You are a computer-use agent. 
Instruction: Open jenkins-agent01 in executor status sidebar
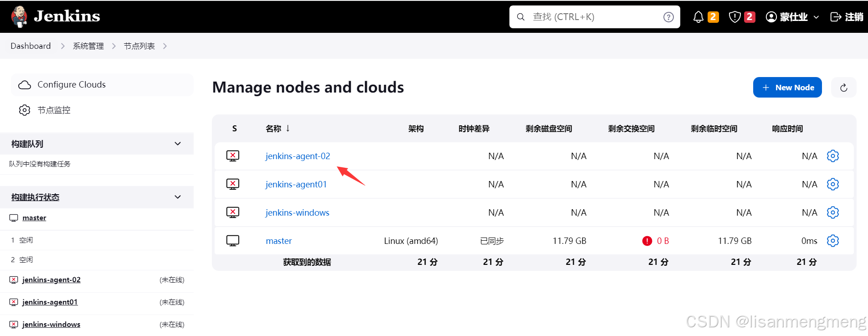click(50, 302)
